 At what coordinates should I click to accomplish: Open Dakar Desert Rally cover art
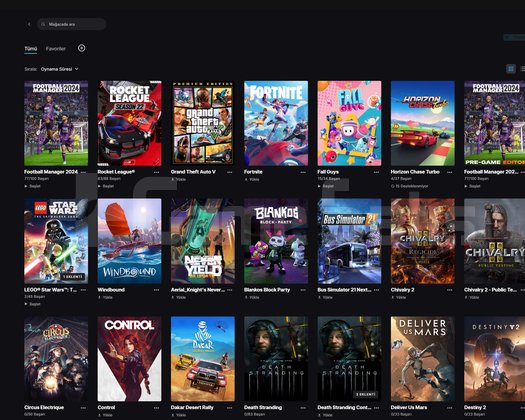(x=203, y=359)
